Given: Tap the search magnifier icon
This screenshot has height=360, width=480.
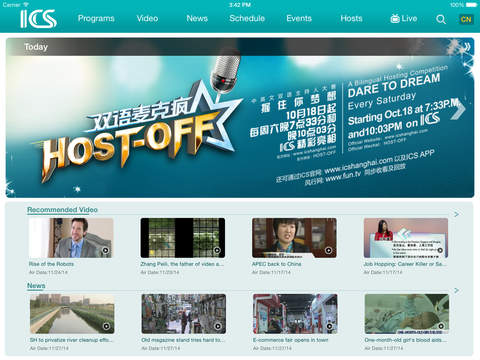Looking at the screenshot, I should tap(441, 19).
